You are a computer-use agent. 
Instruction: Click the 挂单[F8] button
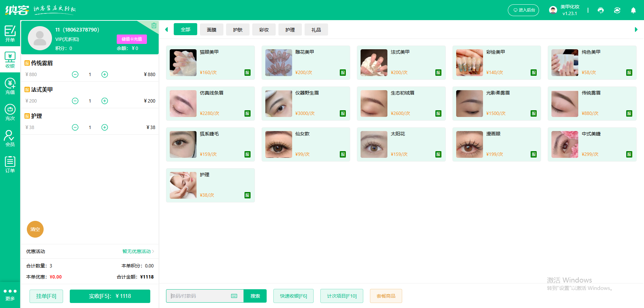[46, 296]
